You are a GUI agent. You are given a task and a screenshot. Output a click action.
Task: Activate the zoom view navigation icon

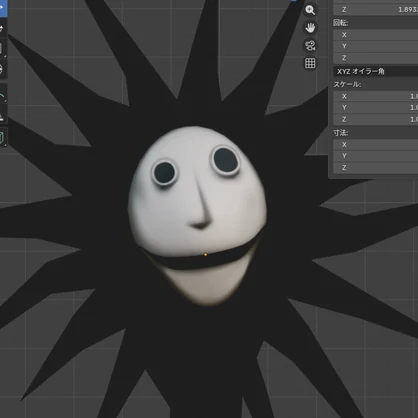pos(310,10)
